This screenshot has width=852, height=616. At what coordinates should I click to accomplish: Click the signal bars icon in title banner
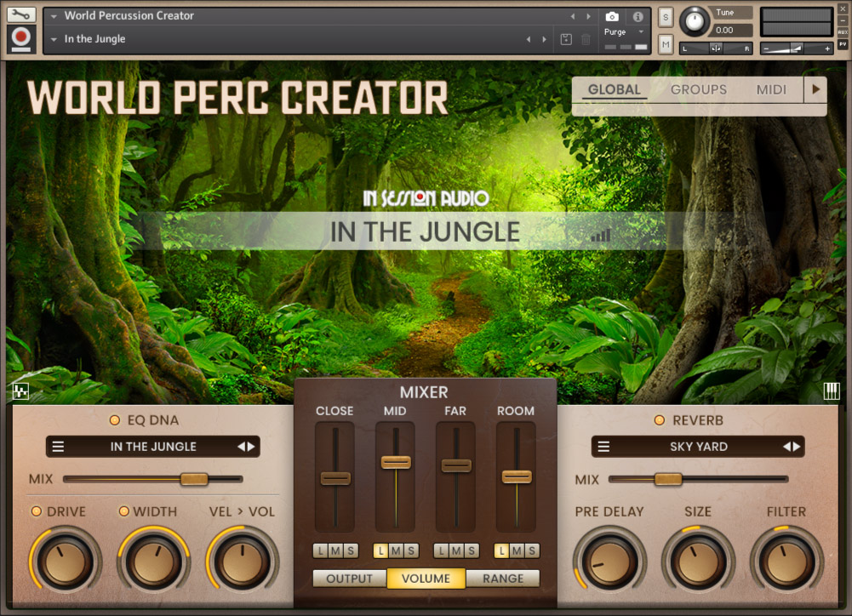(x=601, y=235)
